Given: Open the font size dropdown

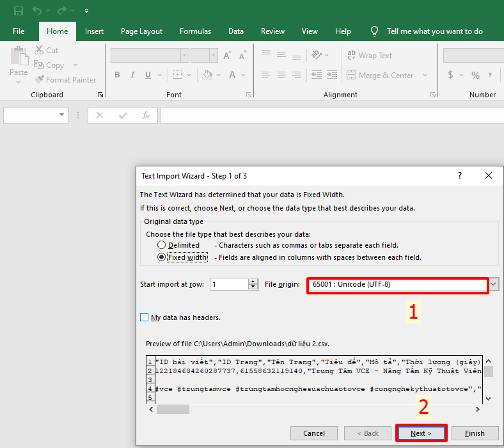Looking at the screenshot, I should tap(214, 56).
